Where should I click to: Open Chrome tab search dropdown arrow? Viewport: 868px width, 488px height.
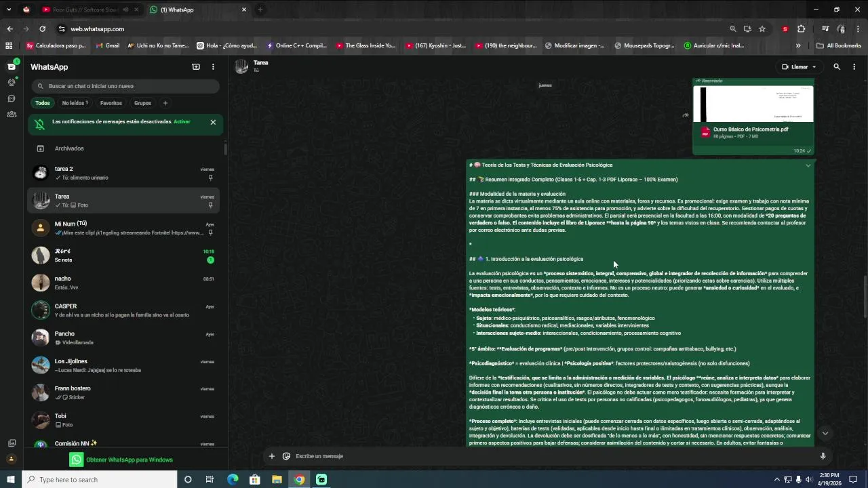pos(9,9)
